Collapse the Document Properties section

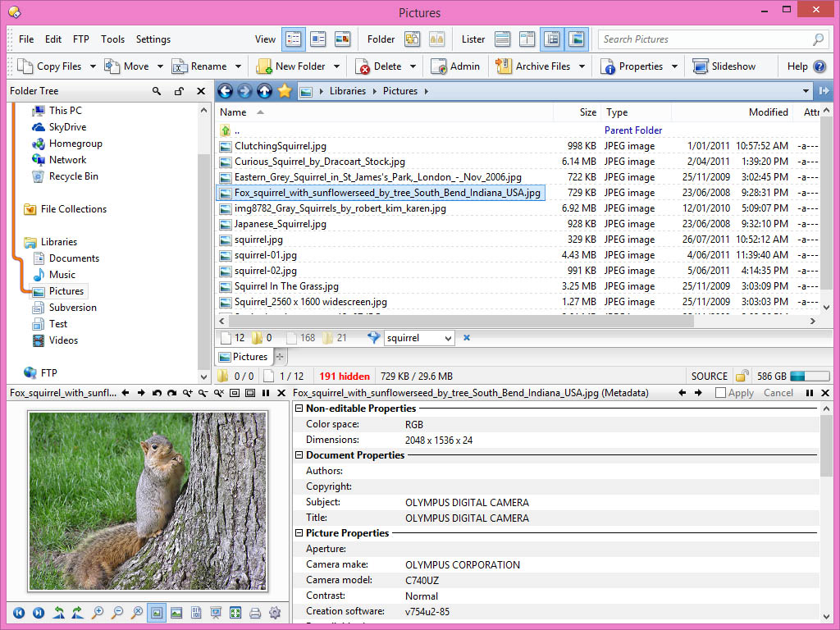coord(299,455)
